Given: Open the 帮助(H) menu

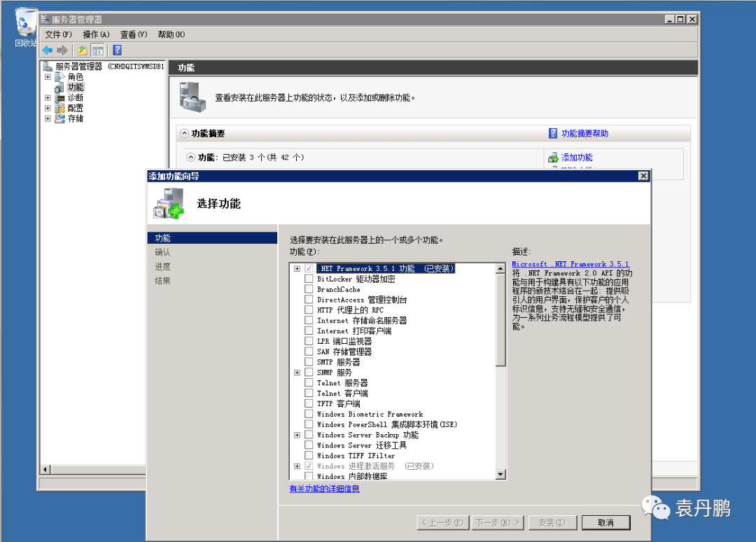Looking at the screenshot, I should click(x=171, y=34).
